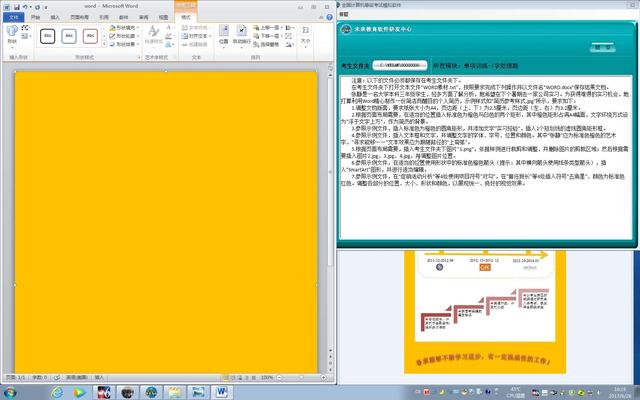Viewport: 640px width, 400px height.
Task: Click the zoom out minus button
Action: point(280,378)
